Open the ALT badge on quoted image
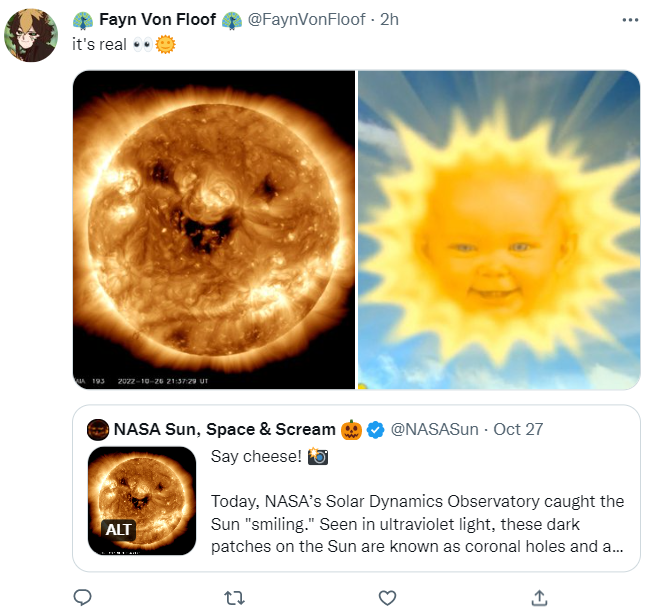Image resolution: width=649 pixels, height=615 pixels. pos(119,530)
